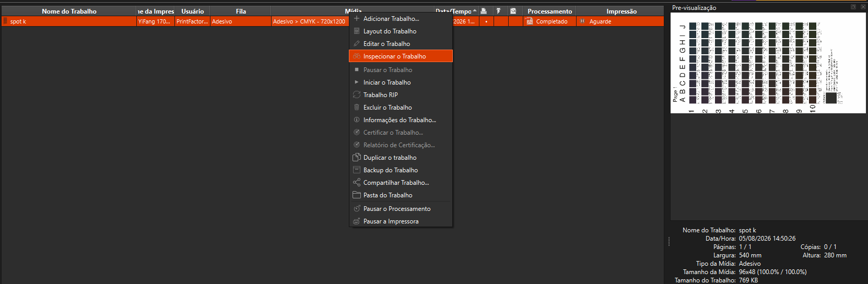Image resolution: width=868 pixels, height=284 pixels.
Task: Click the PDF icon beside Completado
Action: pyautogui.click(x=530, y=21)
